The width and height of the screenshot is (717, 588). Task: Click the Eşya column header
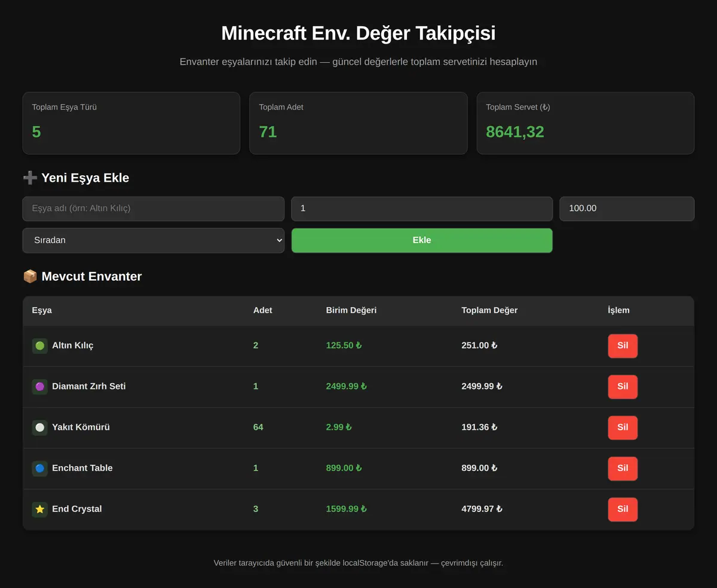(42, 310)
